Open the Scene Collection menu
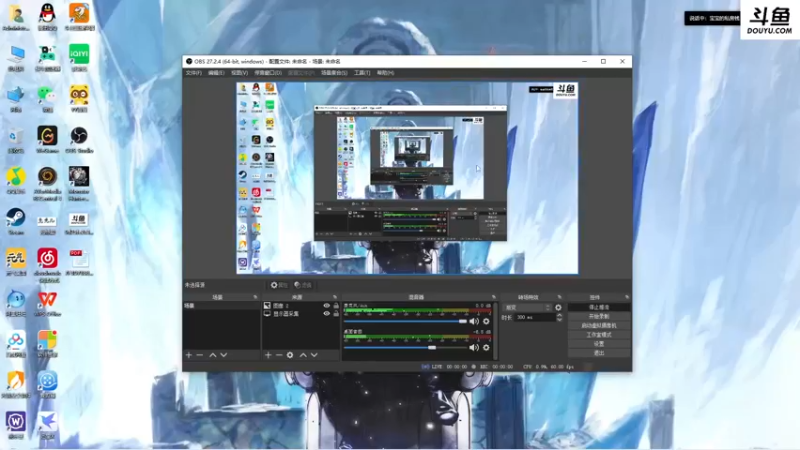The height and width of the screenshot is (450, 800). pyautogui.click(x=334, y=73)
